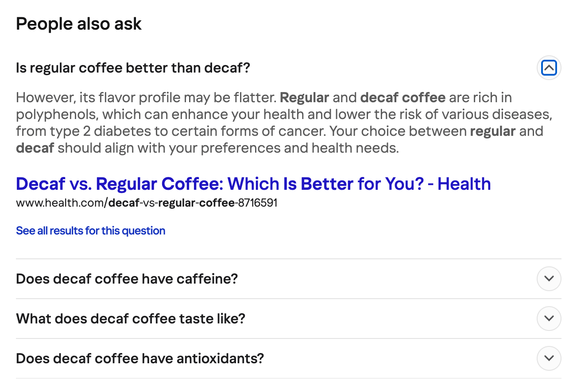The image size is (573, 392).
Task: Click the question 'Is regular coffee better than decaf?'
Action: tap(133, 67)
